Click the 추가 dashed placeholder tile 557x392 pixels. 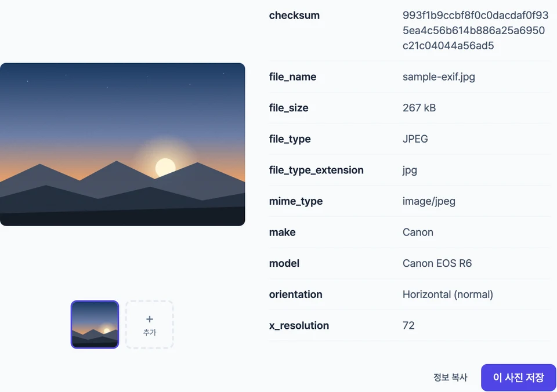(150, 325)
